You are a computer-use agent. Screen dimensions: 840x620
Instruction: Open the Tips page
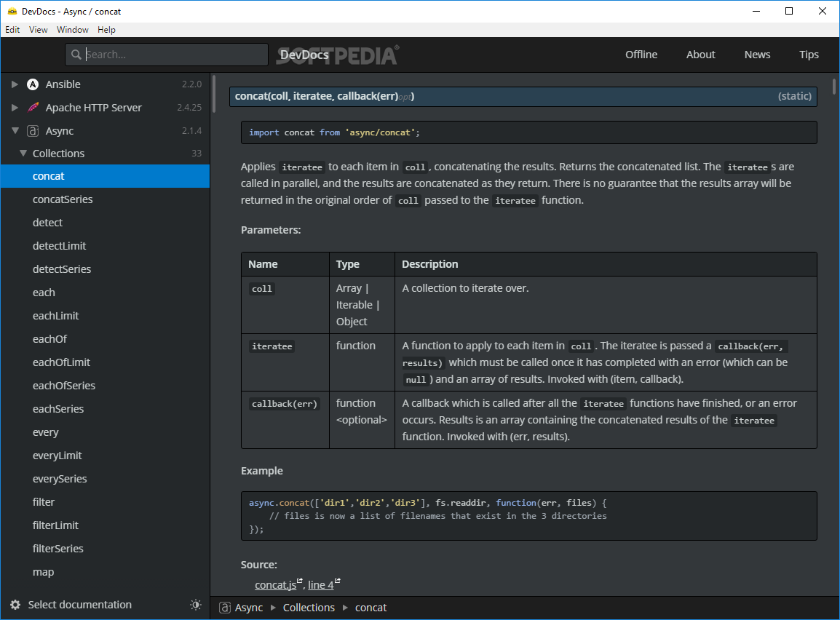pos(809,55)
